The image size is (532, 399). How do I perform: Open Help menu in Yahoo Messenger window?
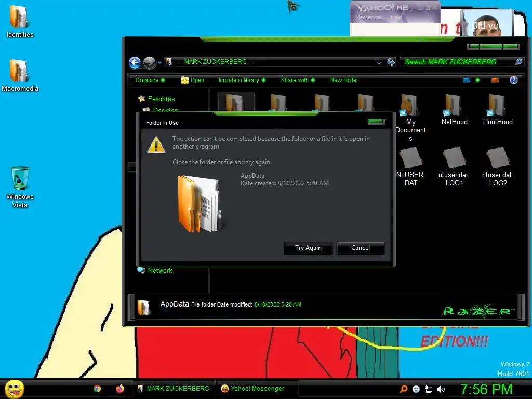[396, 17]
